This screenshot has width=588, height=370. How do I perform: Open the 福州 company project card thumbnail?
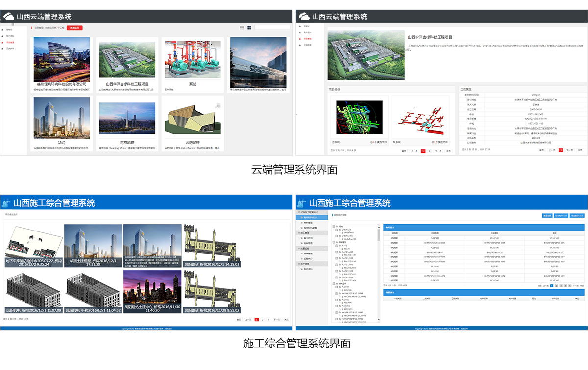tap(62, 59)
